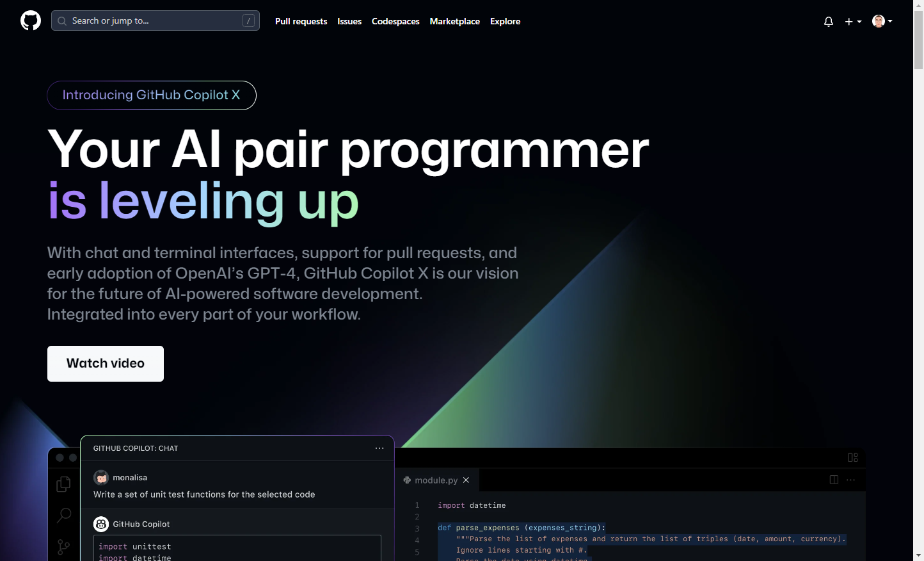The image size is (924, 561).
Task: Click the Python file icon on module.py tab
Action: coord(407,480)
